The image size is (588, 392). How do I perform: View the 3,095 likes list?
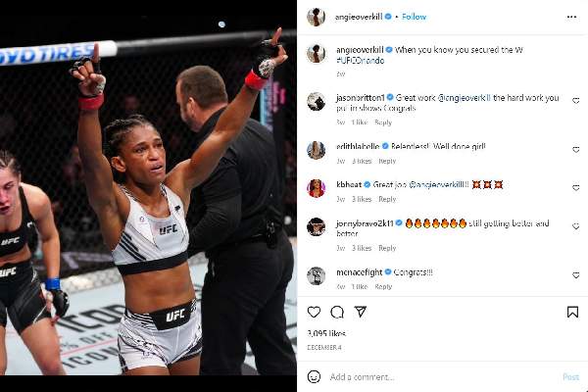click(x=326, y=333)
